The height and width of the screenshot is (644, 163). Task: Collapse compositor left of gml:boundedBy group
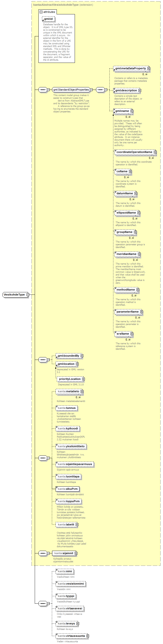click(x=48, y=360)
